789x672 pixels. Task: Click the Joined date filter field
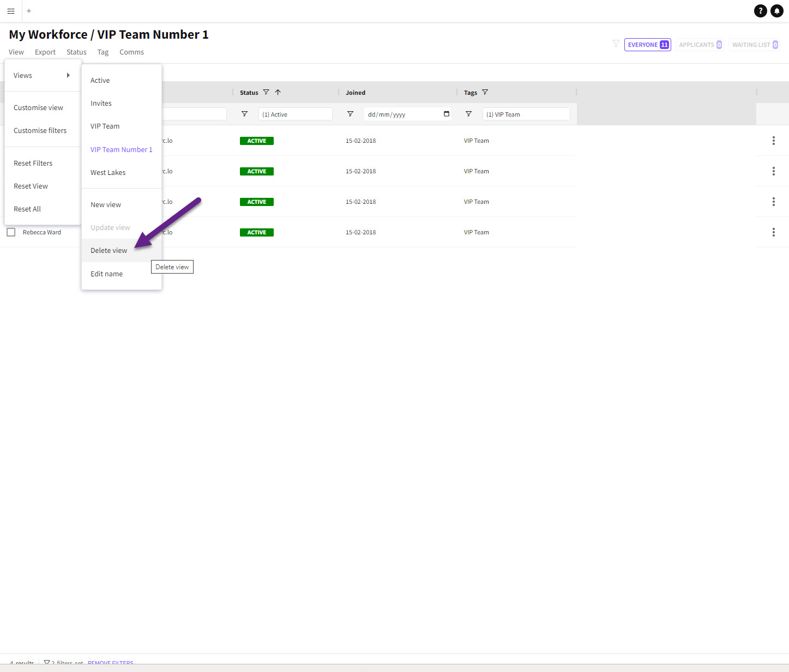click(x=402, y=114)
